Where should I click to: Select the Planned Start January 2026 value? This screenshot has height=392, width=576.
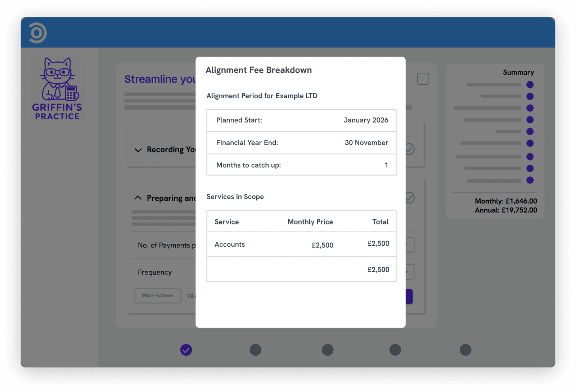[366, 120]
